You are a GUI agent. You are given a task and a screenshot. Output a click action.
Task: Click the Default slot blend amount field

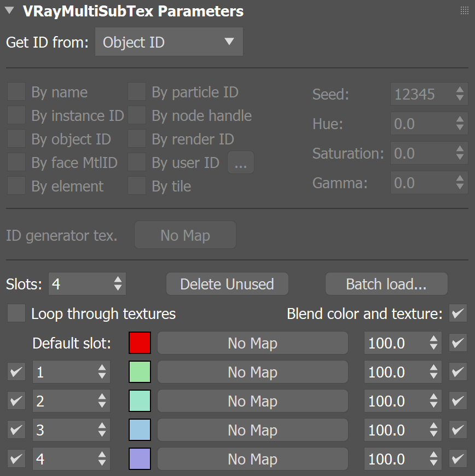click(394, 343)
